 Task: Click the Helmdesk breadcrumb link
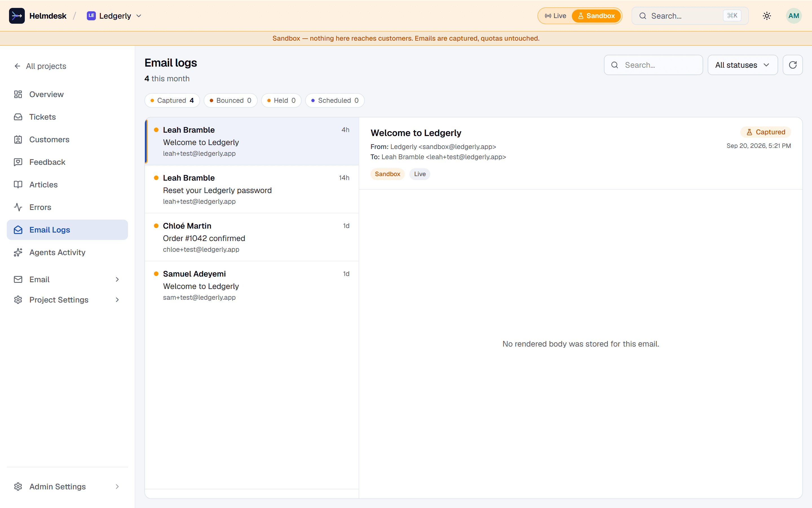click(48, 16)
